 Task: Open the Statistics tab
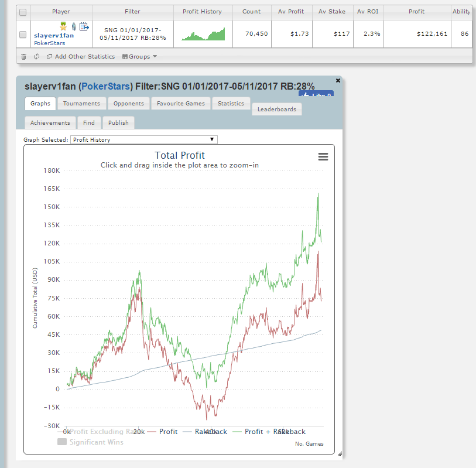tap(231, 104)
